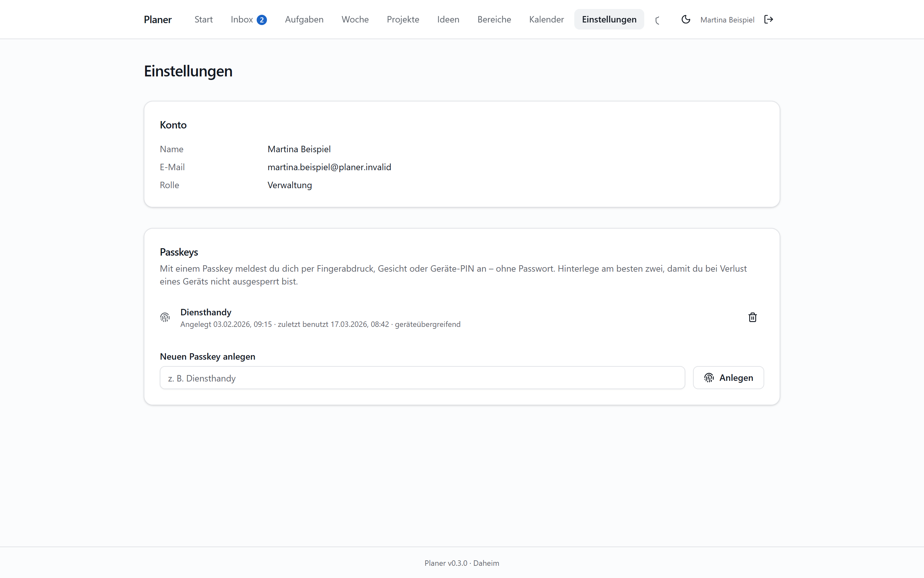This screenshot has height=578, width=924.
Task: Click the Passkeys card heading
Action: coord(179,252)
